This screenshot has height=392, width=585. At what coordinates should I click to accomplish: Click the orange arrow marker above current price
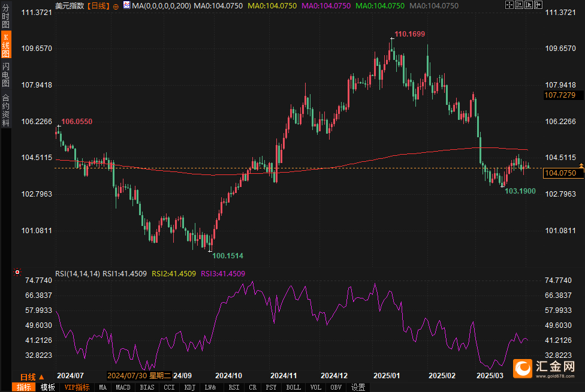(581, 165)
